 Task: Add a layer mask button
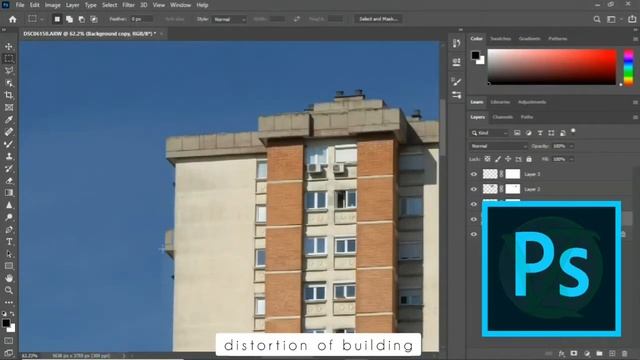(574, 353)
